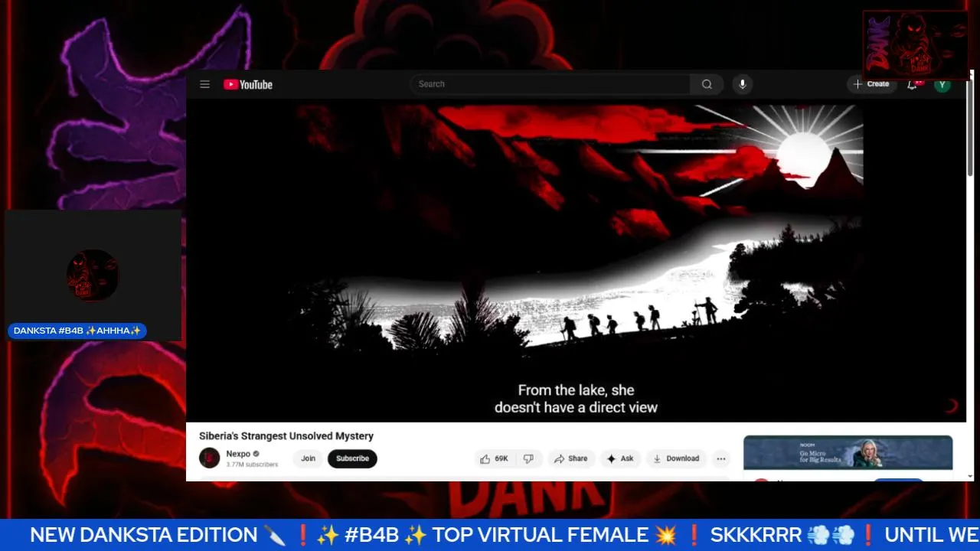980x551 pixels.
Task: Click the scrolling NEW DANKSTA EDITION ticker
Action: click(490, 535)
